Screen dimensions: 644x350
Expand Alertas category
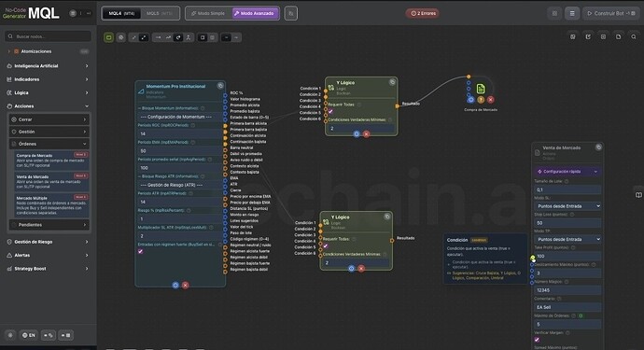point(48,255)
